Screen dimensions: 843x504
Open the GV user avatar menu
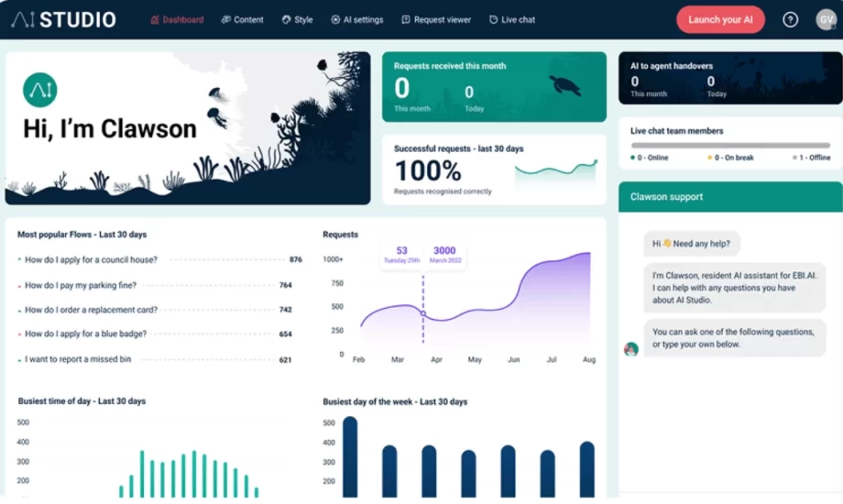(x=827, y=20)
